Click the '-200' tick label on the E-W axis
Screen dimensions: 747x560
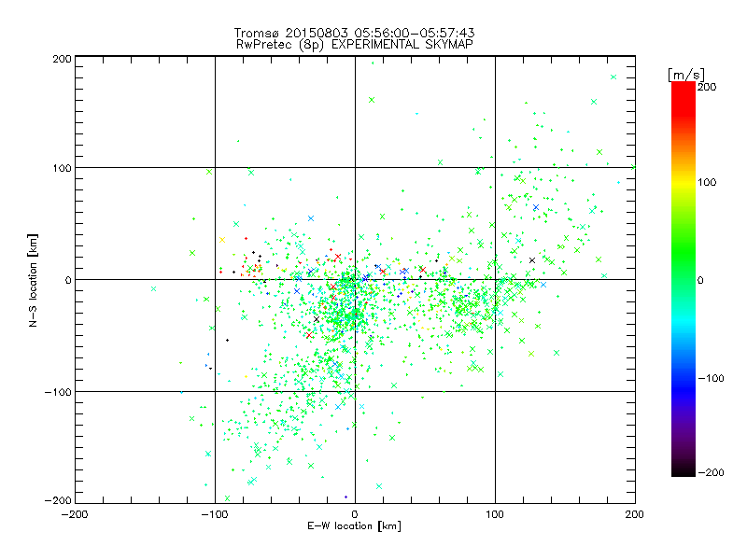click(x=75, y=514)
